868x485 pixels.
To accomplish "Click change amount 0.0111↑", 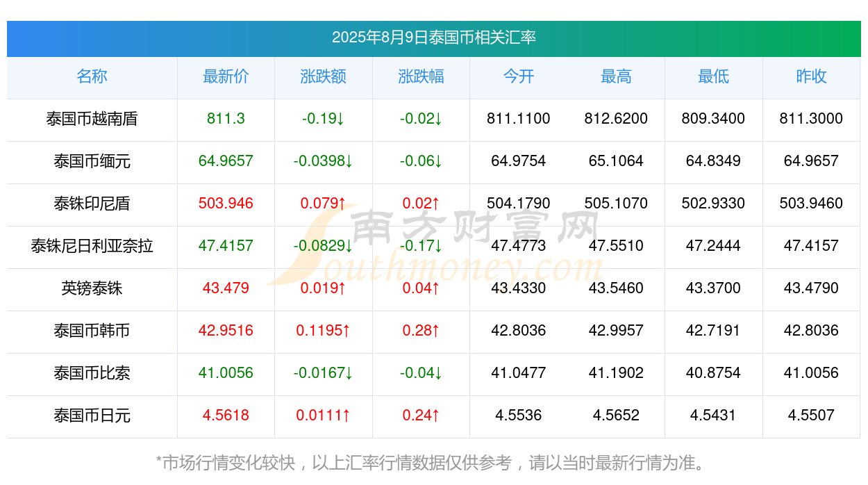I will point(324,416).
